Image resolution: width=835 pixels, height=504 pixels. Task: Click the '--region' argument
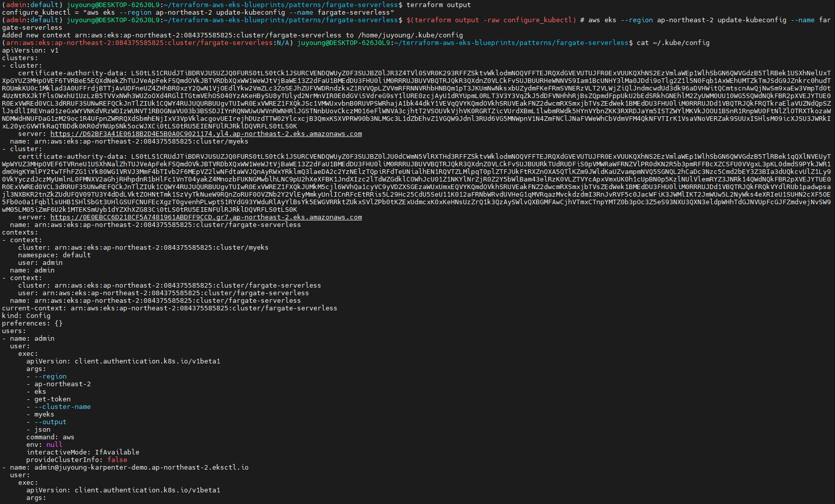pyautogui.click(x=51, y=377)
